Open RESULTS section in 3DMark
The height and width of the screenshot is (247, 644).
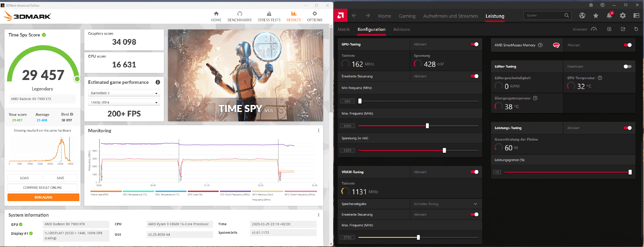294,17
